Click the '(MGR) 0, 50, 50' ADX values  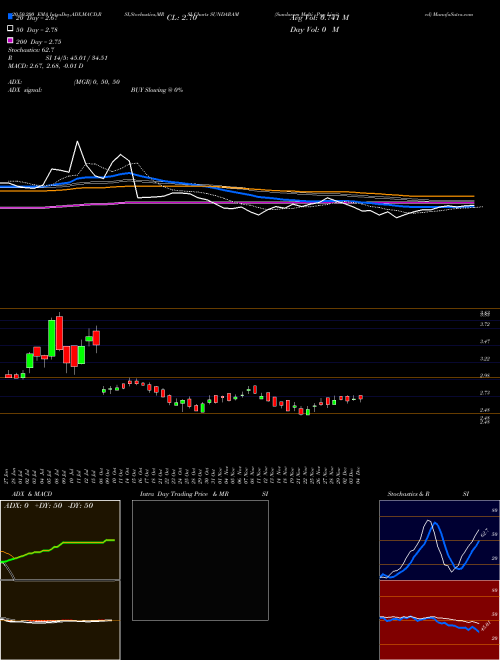[97, 82]
